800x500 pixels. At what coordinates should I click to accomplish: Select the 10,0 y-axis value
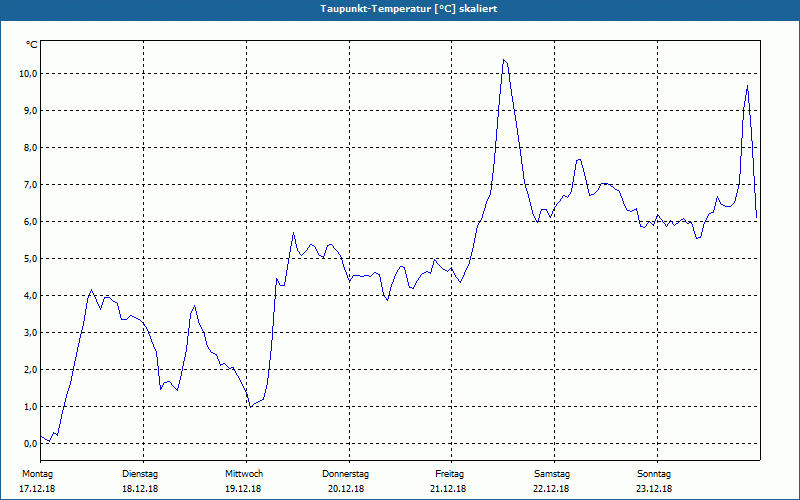28,73
